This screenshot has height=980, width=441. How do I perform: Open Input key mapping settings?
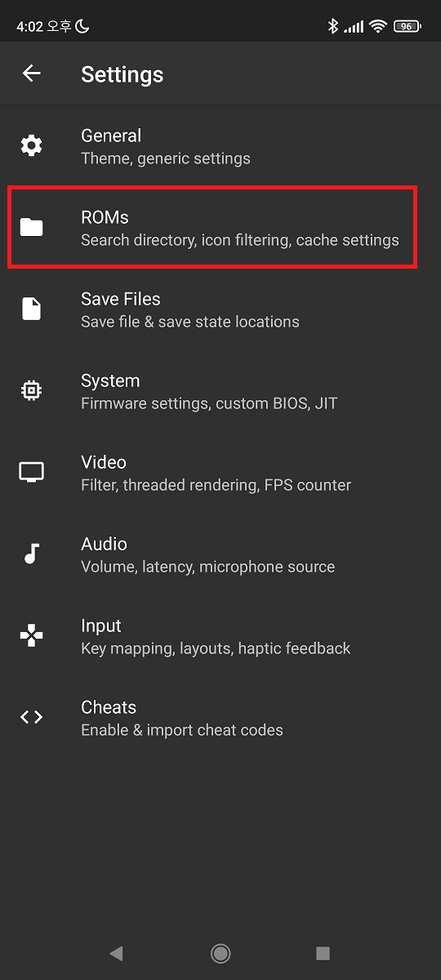click(x=220, y=636)
